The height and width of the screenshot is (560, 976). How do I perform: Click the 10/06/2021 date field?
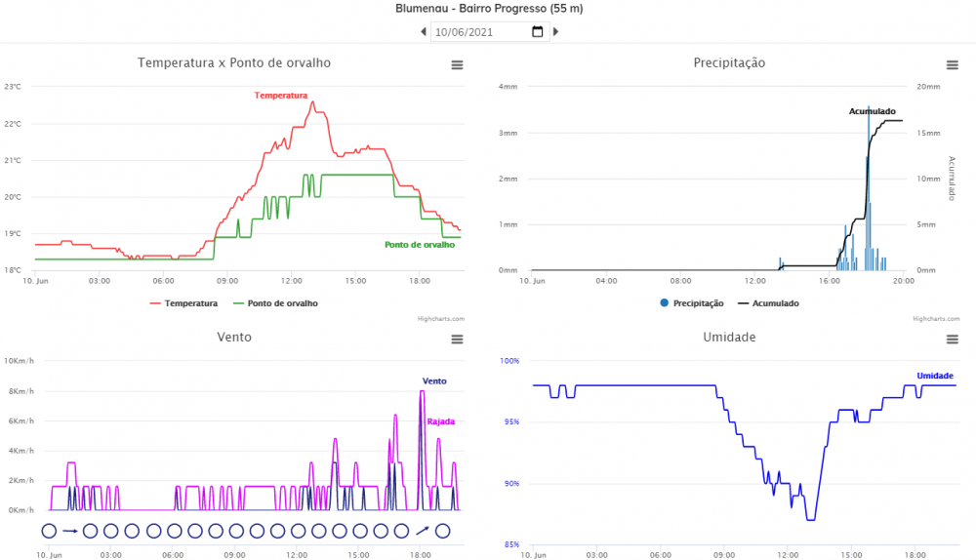pyautogui.click(x=478, y=31)
